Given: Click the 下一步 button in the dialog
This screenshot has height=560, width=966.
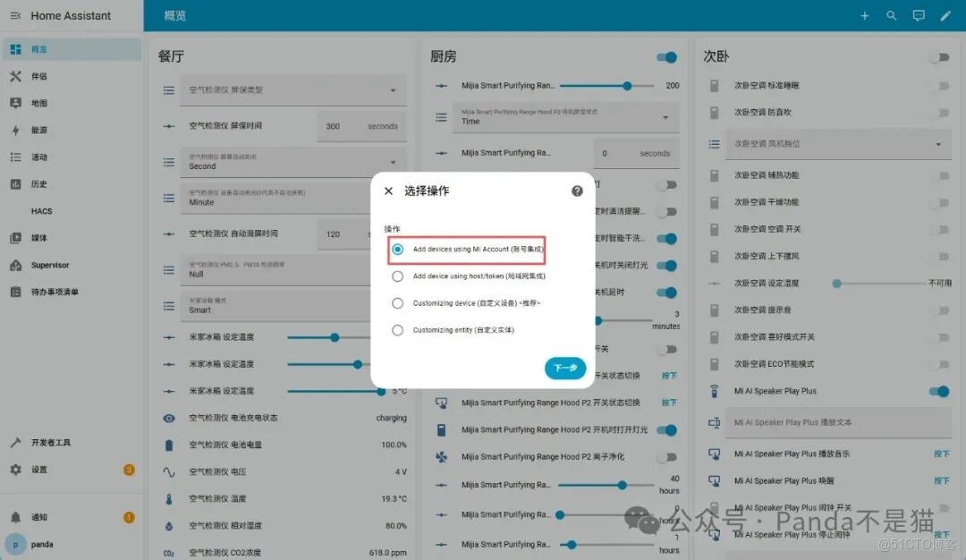Looking at the screenshot, I should coord(564,368).
